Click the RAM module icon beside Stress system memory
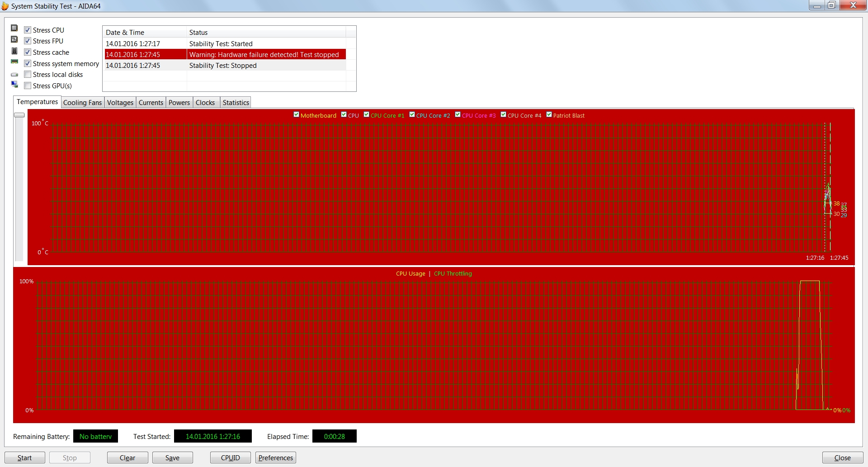Image resolution: width=868 pixels, height=467 pixels. click(14, 62)
